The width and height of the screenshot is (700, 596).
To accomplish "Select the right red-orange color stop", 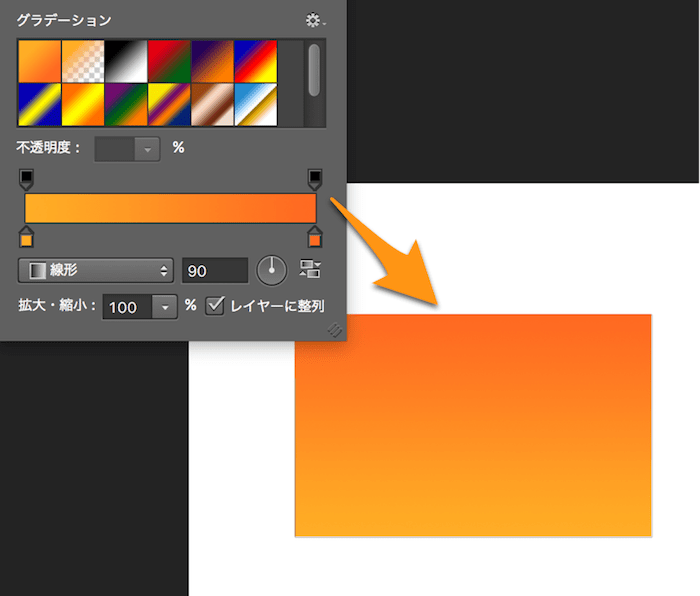I will (x=315, y=237).
